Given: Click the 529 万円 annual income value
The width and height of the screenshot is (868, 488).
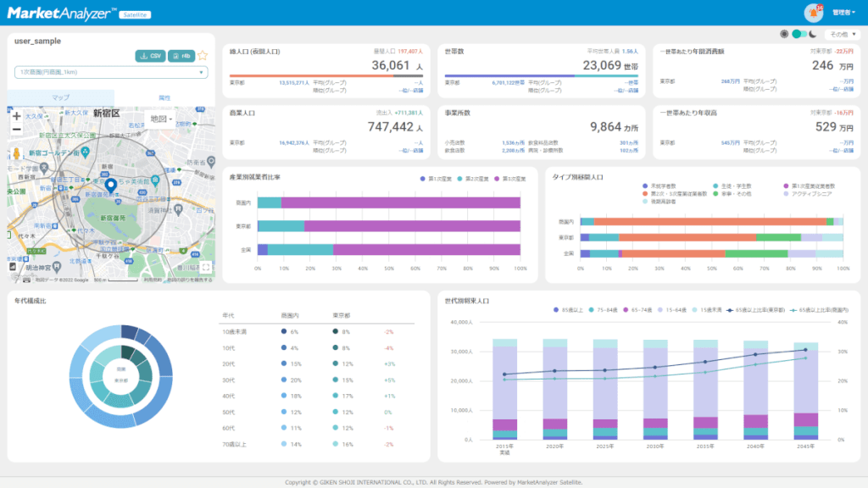Looking at the screenshot, I should pos(834,127).
